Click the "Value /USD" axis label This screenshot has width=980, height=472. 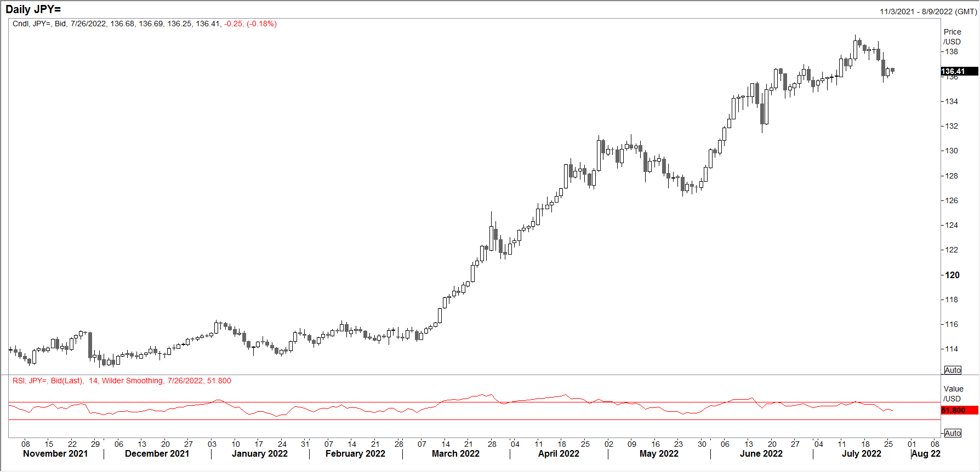tap(953, 394)
